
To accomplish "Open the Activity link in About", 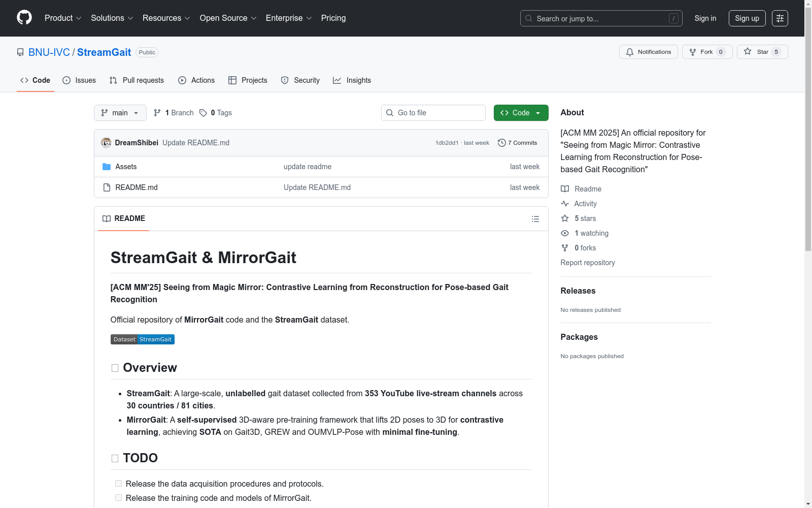I will 585,204.
